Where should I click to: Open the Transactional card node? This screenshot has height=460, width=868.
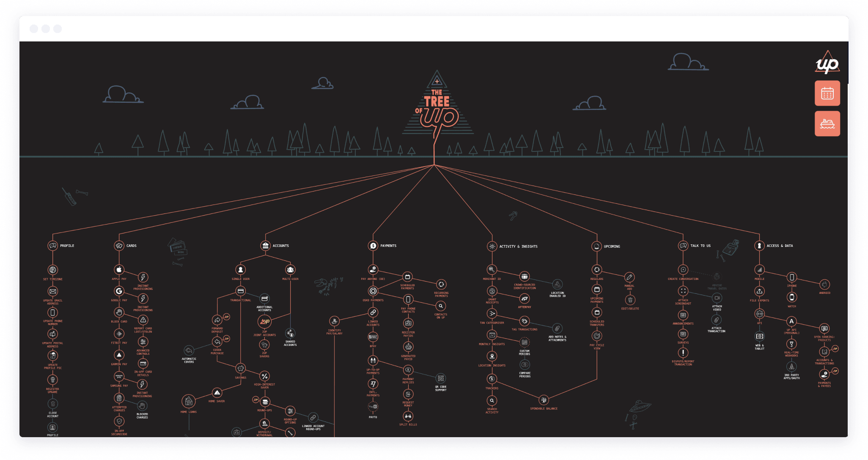pyautogui.click(x=240, y=291)
